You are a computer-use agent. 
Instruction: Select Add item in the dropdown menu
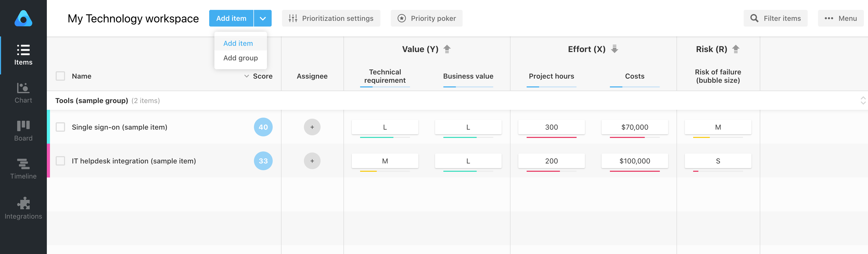coord(238,43)
